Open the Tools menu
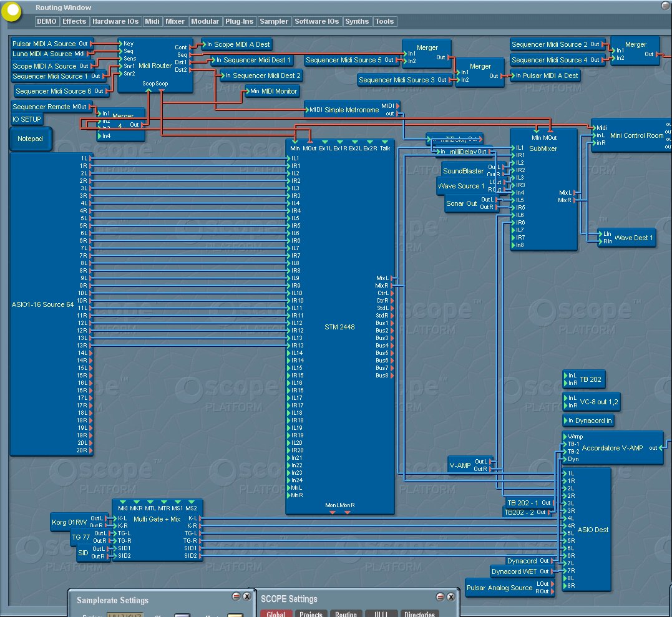Screen dimensions: 672x617 (384, 21)
